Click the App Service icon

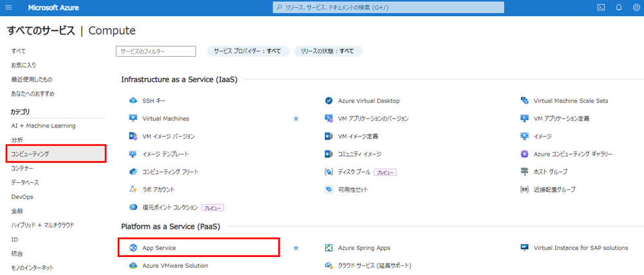[x=133, y=248]
